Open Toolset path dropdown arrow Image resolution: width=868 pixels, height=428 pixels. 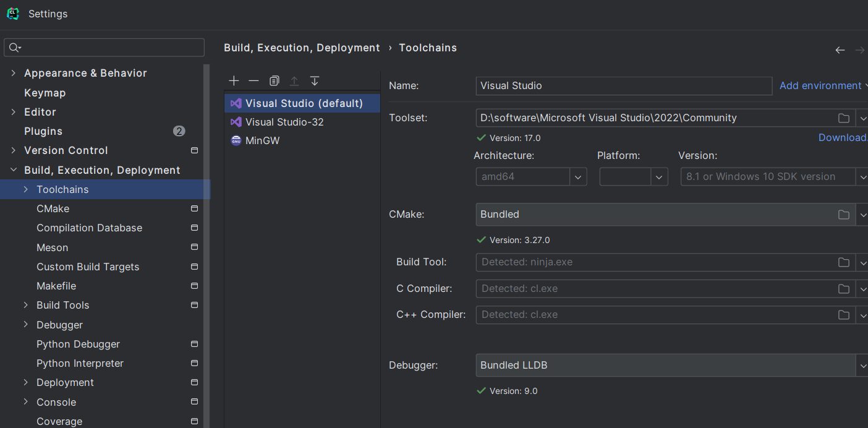[862, 118]
